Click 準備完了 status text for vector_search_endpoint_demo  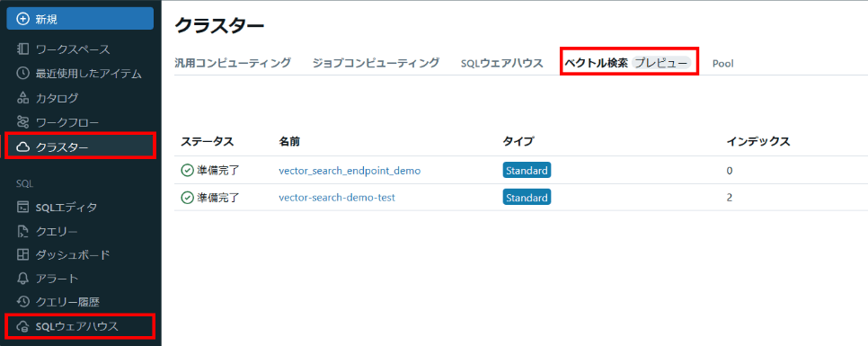pyautogui.click(x=218, y=171)
